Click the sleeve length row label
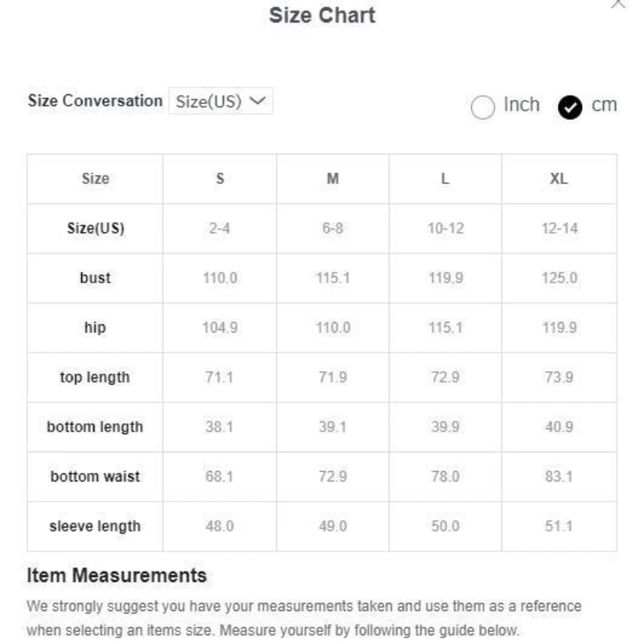644x644 pixels. pyautogui.click(x=95, y=526)
